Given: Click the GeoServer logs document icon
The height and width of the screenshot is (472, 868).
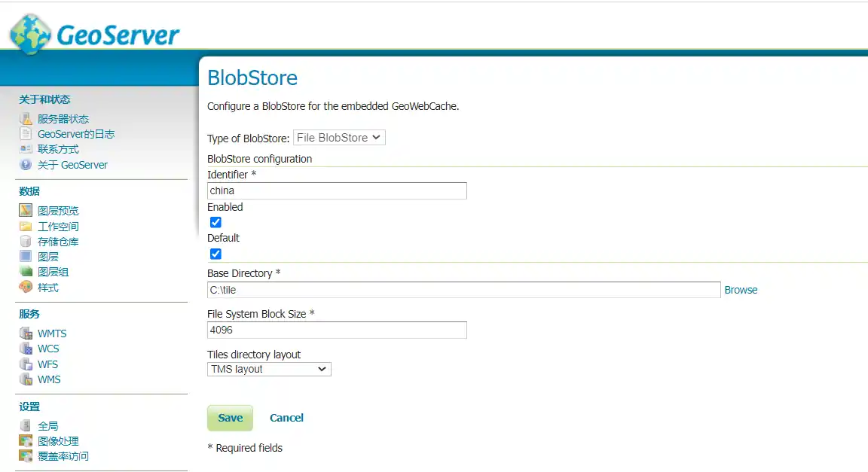Looking at the screenshot, I should click(26, 134).
